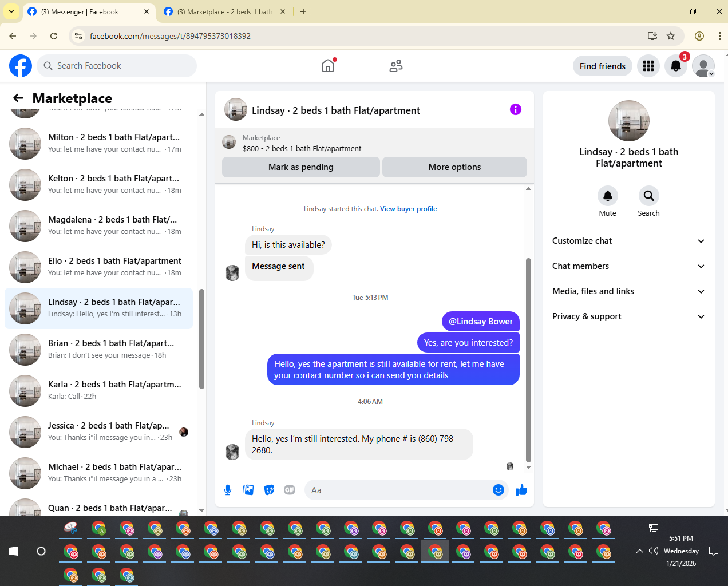
Task: Open More options for the listing
Action: (454, 167)
